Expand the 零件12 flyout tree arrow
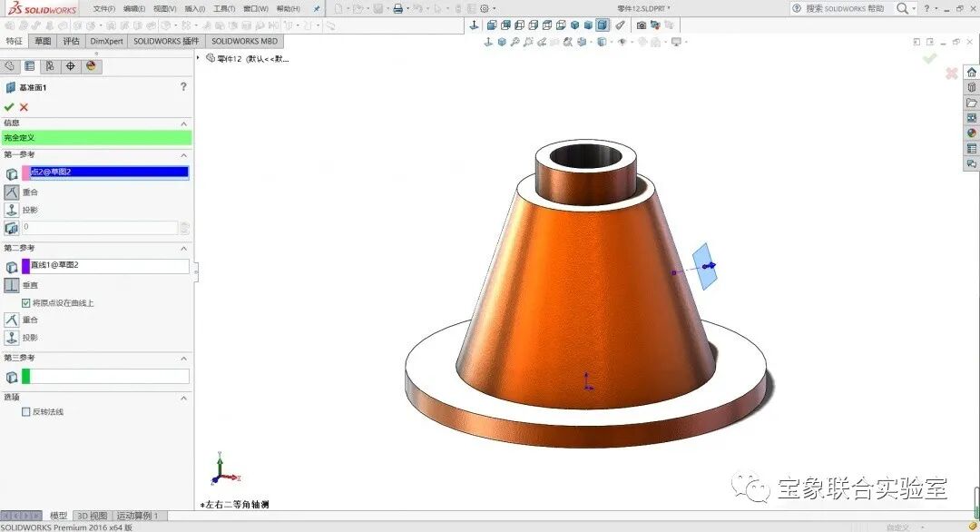 click(199, 58)
